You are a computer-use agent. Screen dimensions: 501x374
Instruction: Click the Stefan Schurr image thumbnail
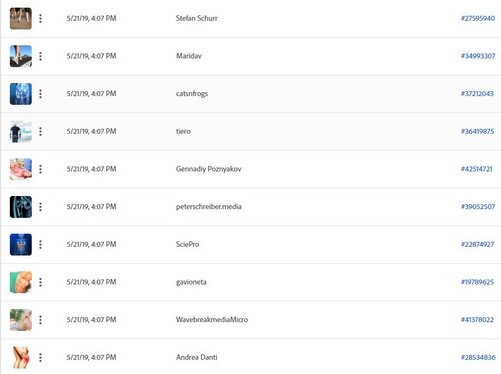(x=21, y=18)
